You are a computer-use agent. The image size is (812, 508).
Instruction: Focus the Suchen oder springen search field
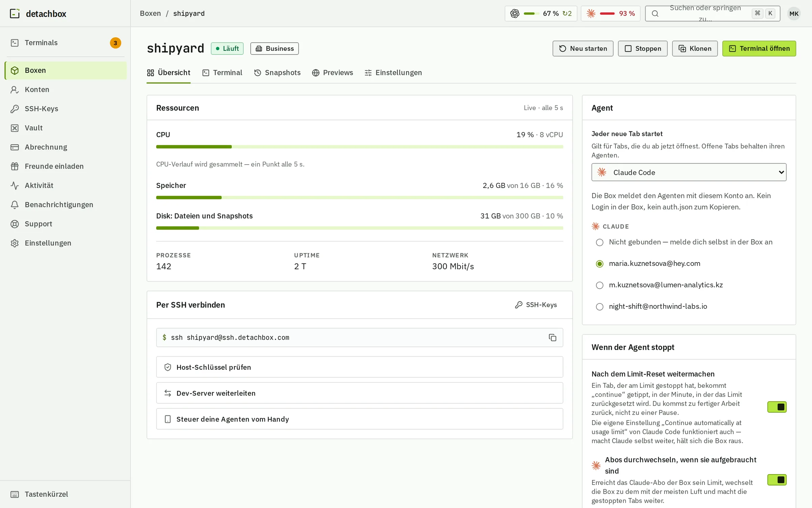point(713,14)
